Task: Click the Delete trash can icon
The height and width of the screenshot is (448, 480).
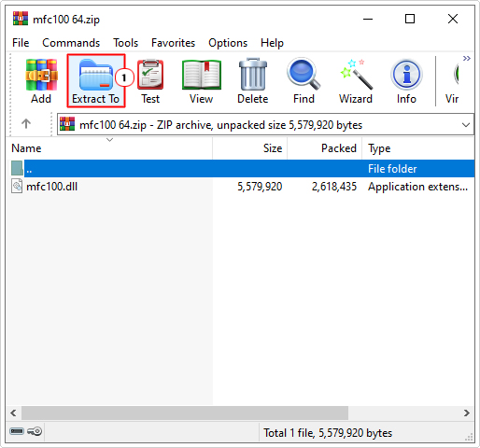Action: pos(253,81)
